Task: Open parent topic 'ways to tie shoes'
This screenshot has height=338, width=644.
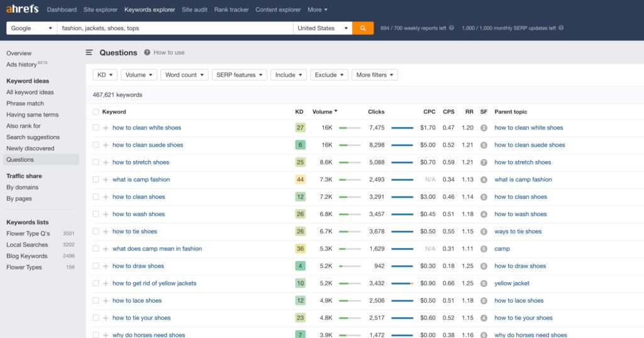Action: coord(518,231)
